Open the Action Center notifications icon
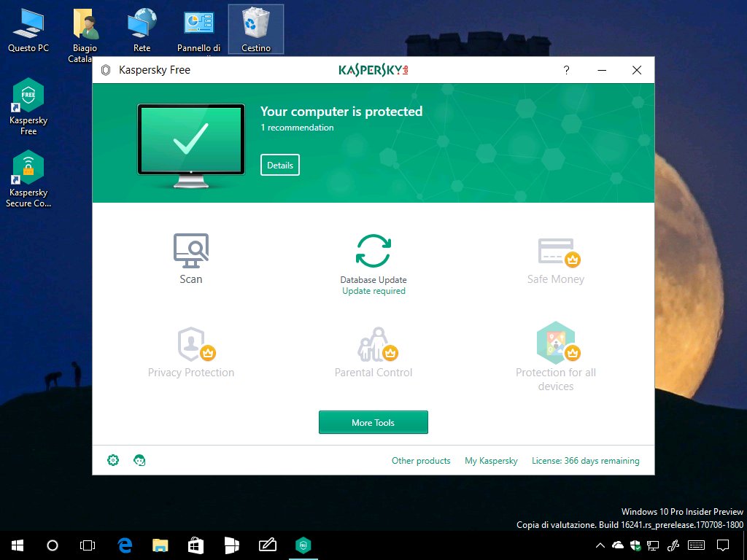 [723, 545]
